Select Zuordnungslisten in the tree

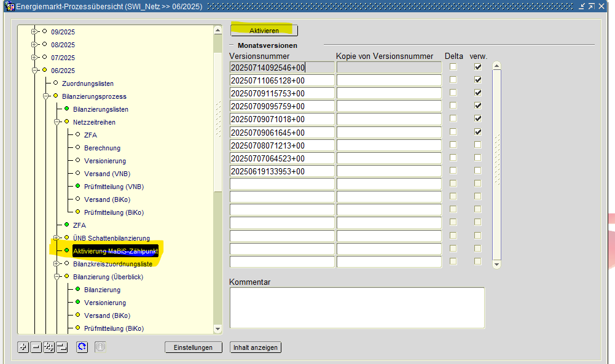point(87,83)
